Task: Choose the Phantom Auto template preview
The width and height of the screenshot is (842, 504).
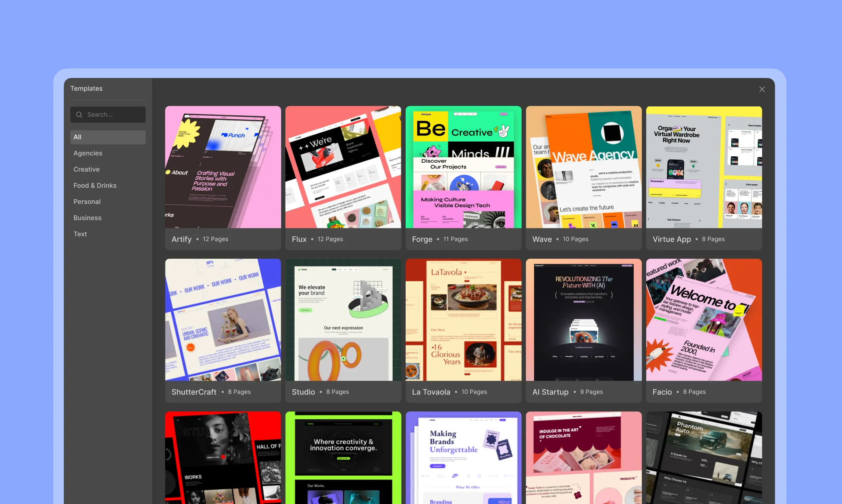Action: point(704,458)
